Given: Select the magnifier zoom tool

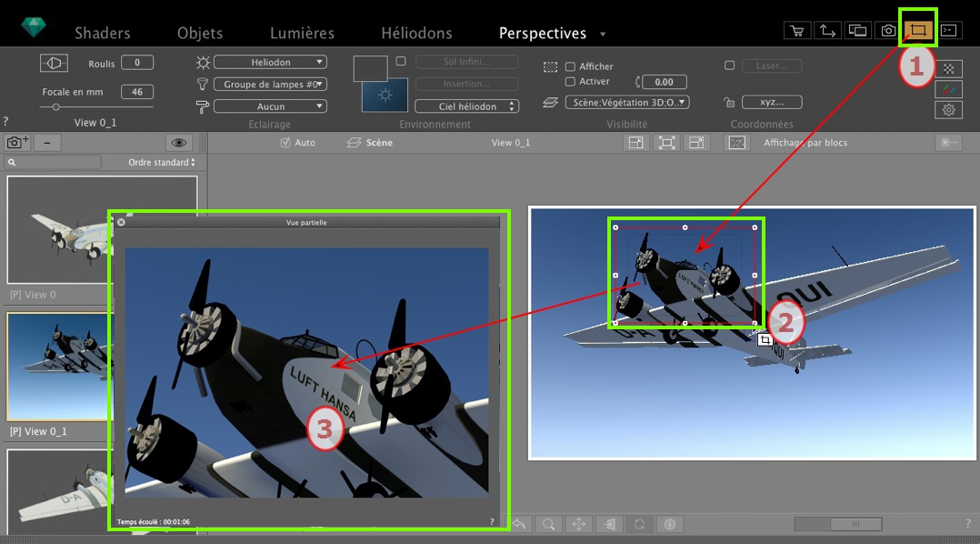Looking at the screenshot, I should (x=549, y=524).
